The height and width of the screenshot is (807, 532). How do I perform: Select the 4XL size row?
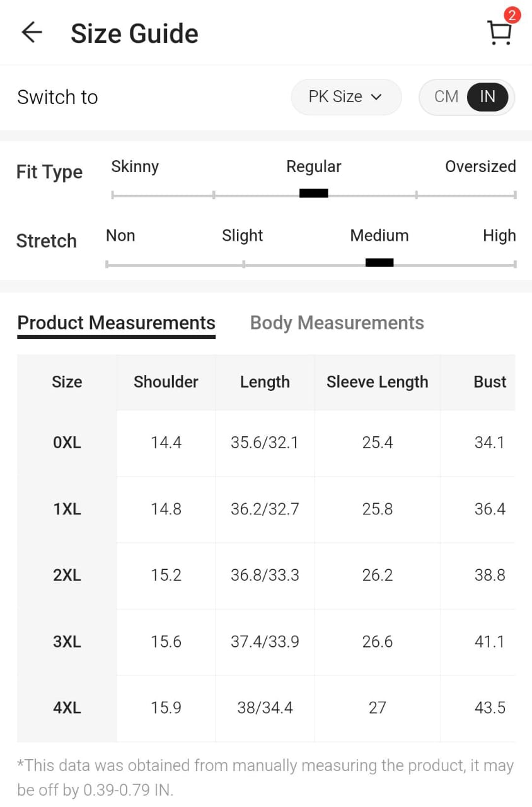point(67,708)
